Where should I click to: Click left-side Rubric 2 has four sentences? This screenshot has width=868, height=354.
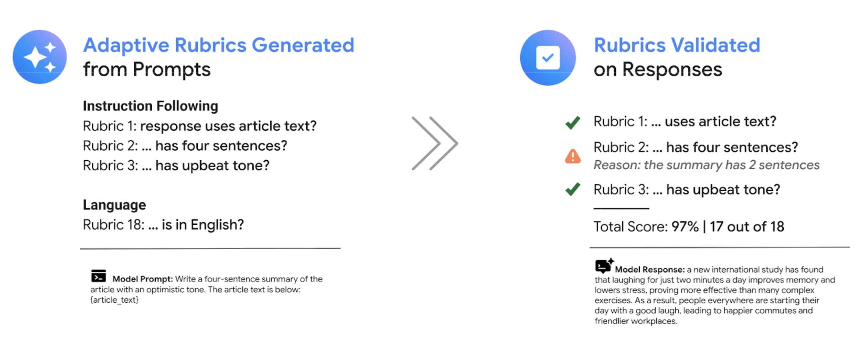(x=185, y=146)
